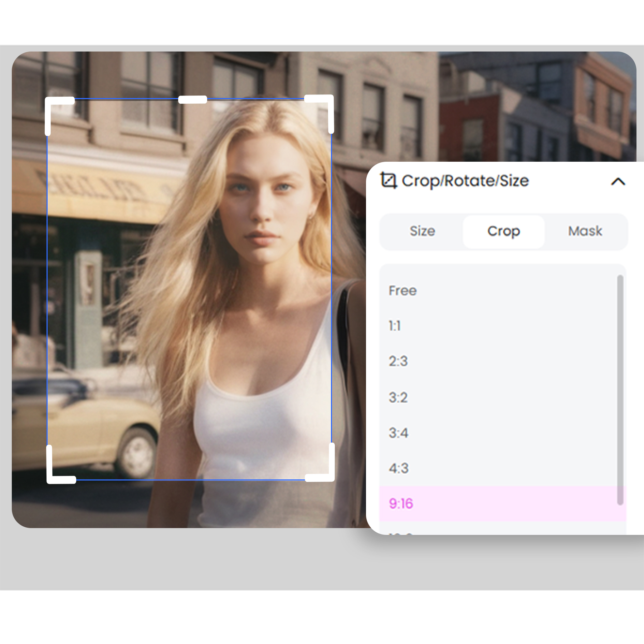This screenshot has height=644, width=644.
Task: Click the top-center crop edge handle
Action: (x=192, y=100)
